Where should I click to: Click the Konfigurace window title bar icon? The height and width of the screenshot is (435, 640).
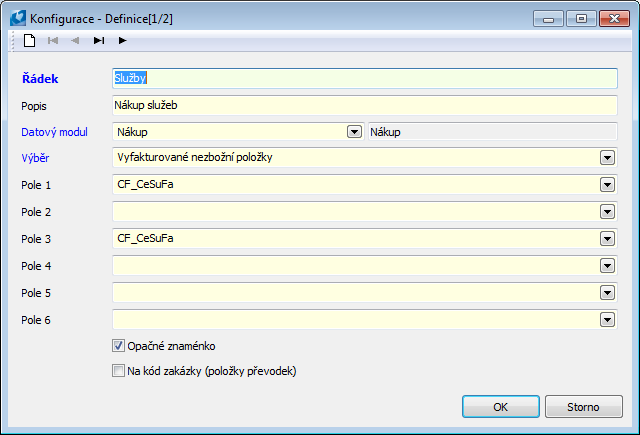pos(17,16)
